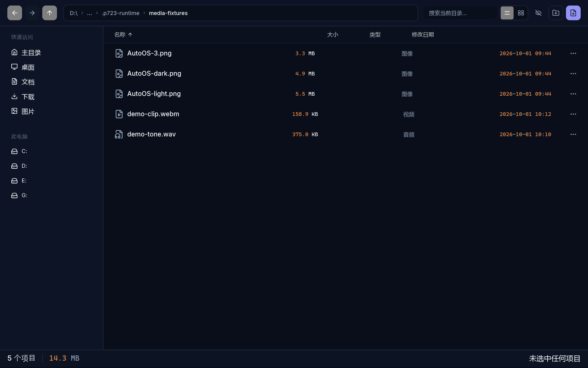Create a new folder
Viewport: 588px width, 368px height.
pyautogui.click(x=556, y=13)
